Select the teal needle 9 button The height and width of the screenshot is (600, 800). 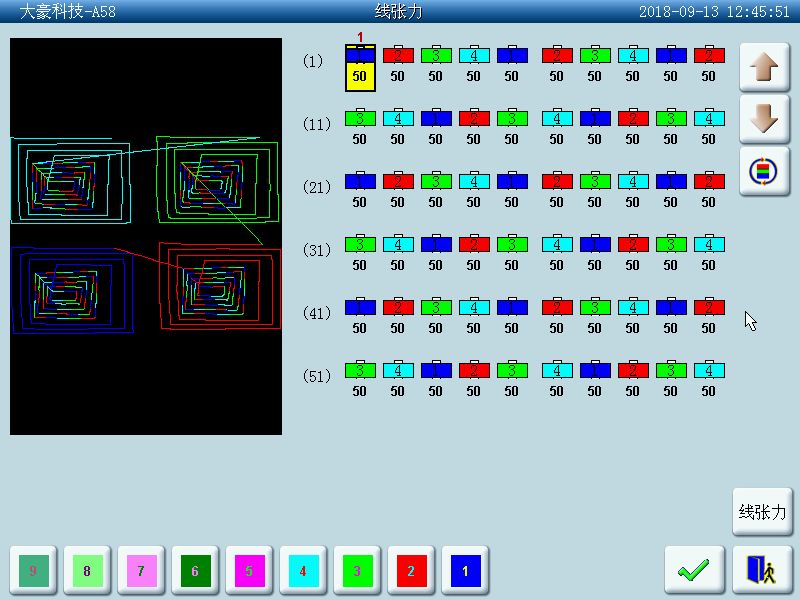[x=33, y=571]
